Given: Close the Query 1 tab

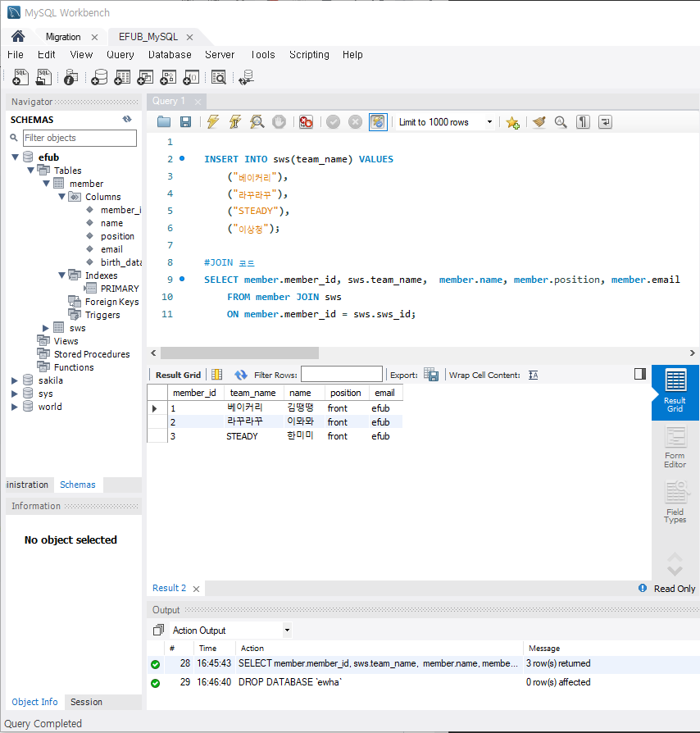Looking at the screenshot, I should [198, 102].
